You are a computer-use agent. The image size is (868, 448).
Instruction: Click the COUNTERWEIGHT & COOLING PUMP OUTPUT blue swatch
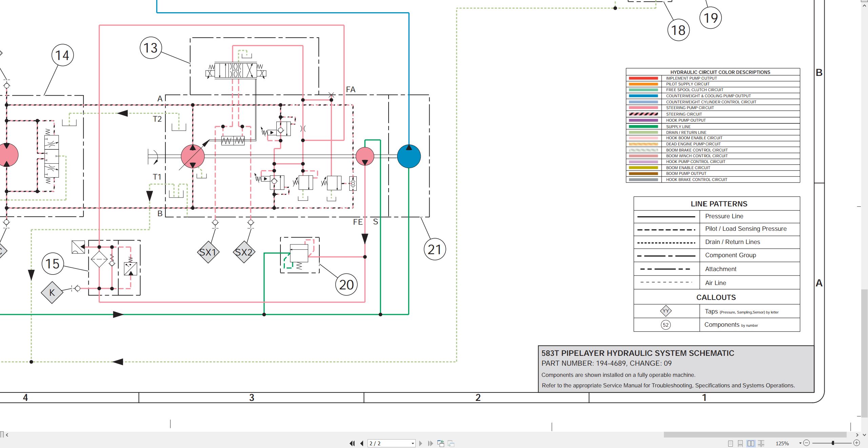coord(643,96)
